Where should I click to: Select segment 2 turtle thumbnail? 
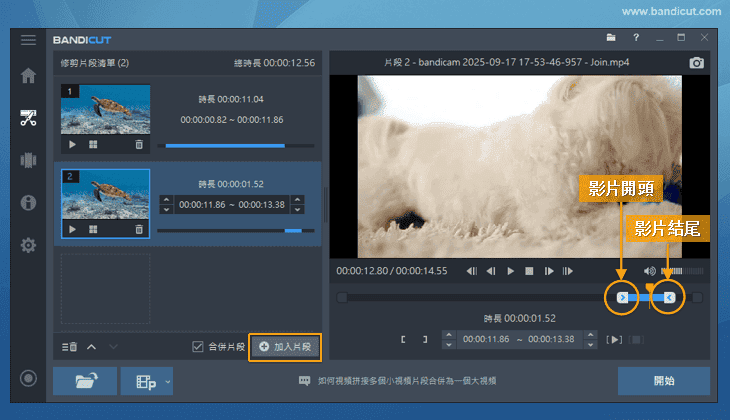click(106, 194)
